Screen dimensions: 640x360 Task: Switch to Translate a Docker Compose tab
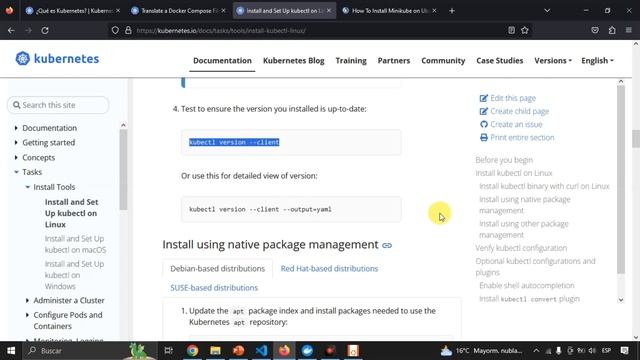tap(178, 11)
